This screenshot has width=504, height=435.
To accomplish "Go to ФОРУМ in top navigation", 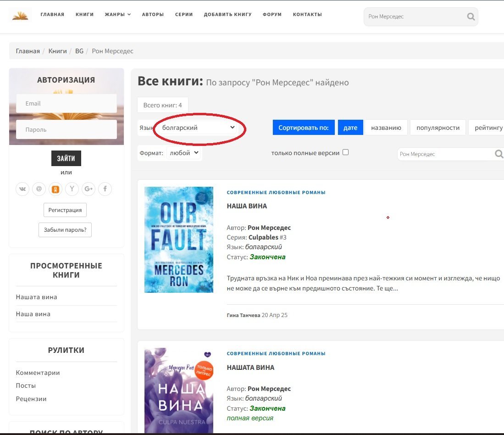I will (272, 15).
